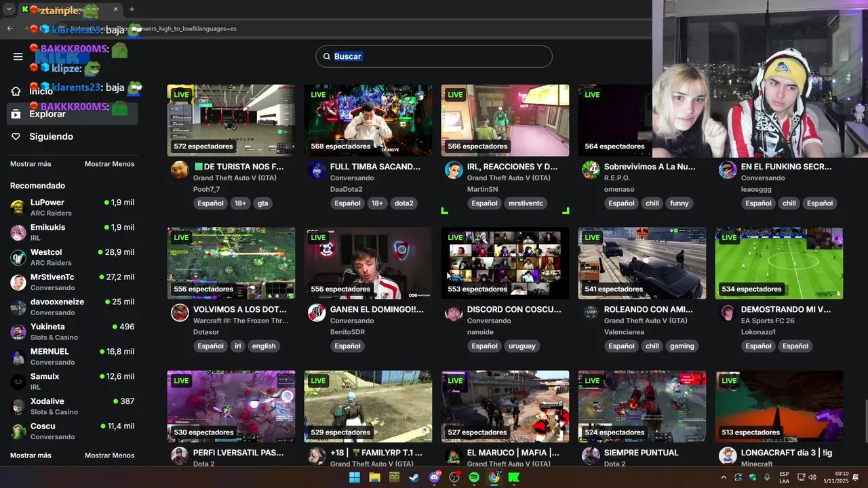Click the english tag
Viewport: 868px width, 488px height.
tap(264, 346)
